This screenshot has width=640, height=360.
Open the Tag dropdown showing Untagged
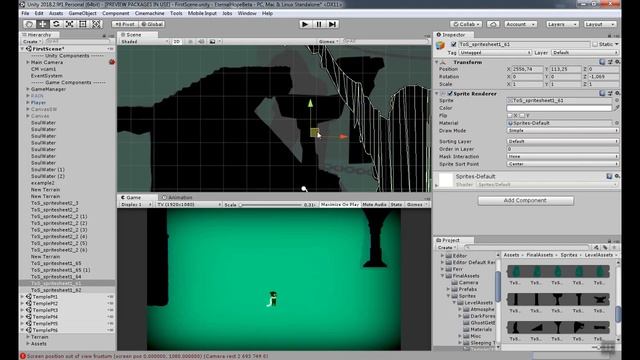pyautogui.click(x=495, y=53)
